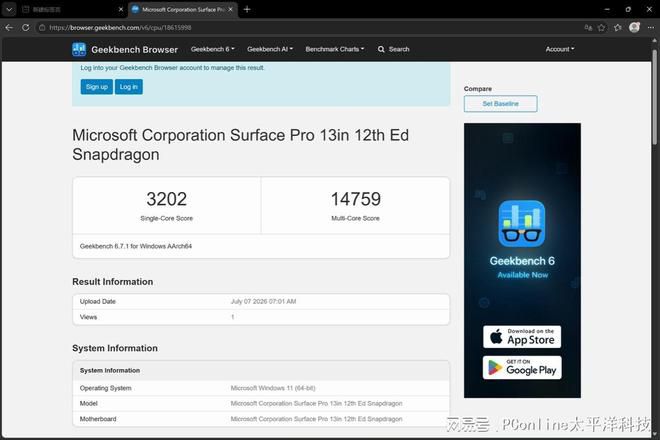The width and height of the screenshot is (660, 440).
Task: Switch to the first browser tab
Action: click(x=72, y=9)
